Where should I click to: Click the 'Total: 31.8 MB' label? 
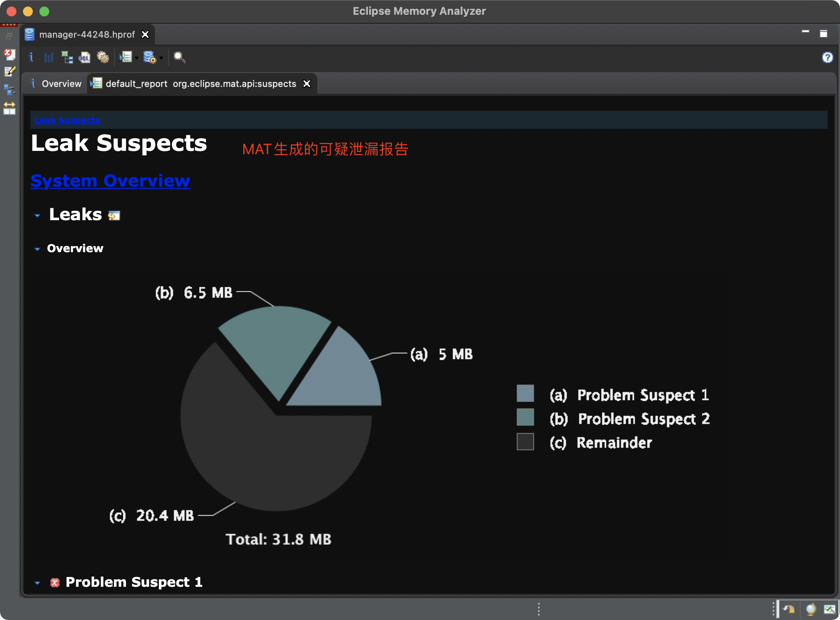[278, 540]
